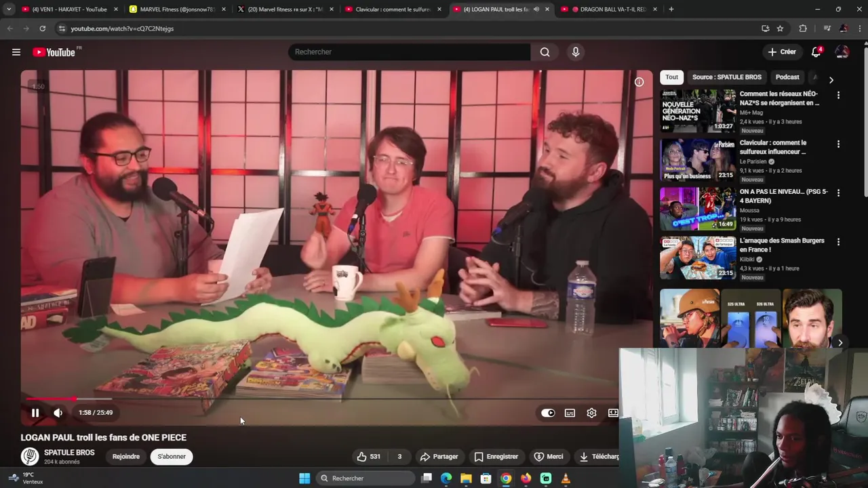Switch to theater mode view

613,413
